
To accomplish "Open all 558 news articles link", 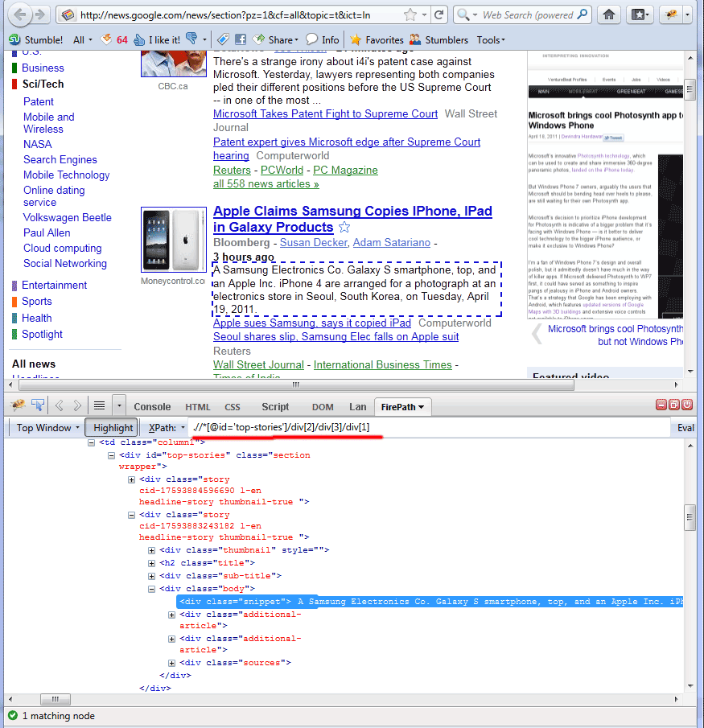I will coord(266,184).
